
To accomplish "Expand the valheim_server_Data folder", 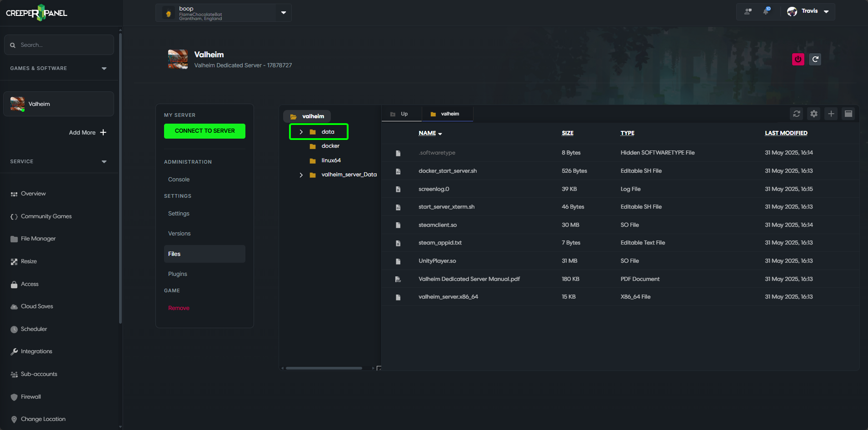I will point(301,175).
